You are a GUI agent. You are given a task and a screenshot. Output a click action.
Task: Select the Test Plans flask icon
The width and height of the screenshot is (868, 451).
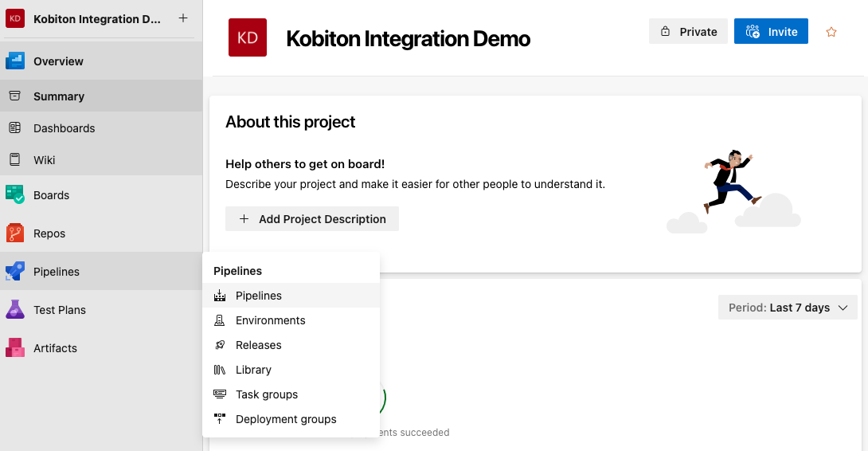[15, 309]
